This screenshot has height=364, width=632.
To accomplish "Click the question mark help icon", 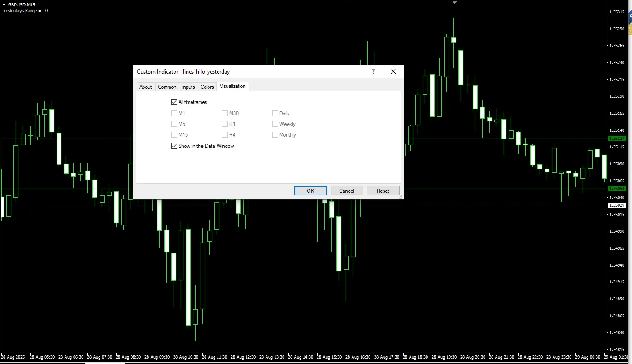I will (x=373, y=71).
